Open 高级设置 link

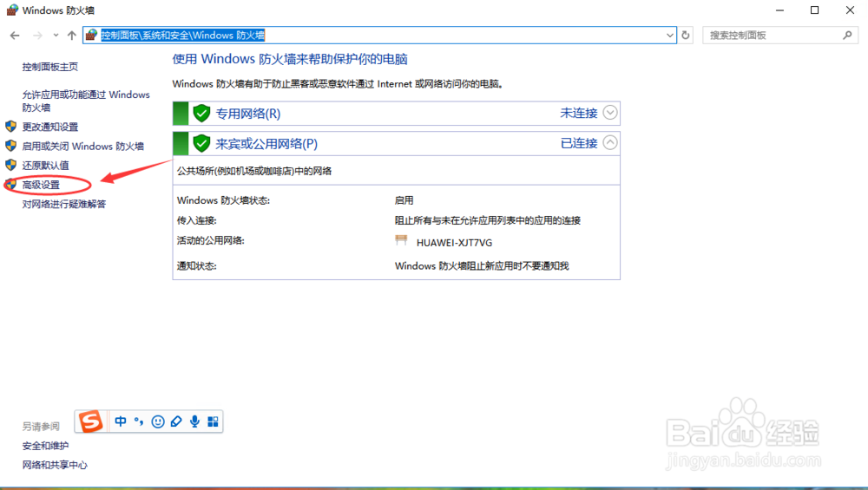click(41, 185)
